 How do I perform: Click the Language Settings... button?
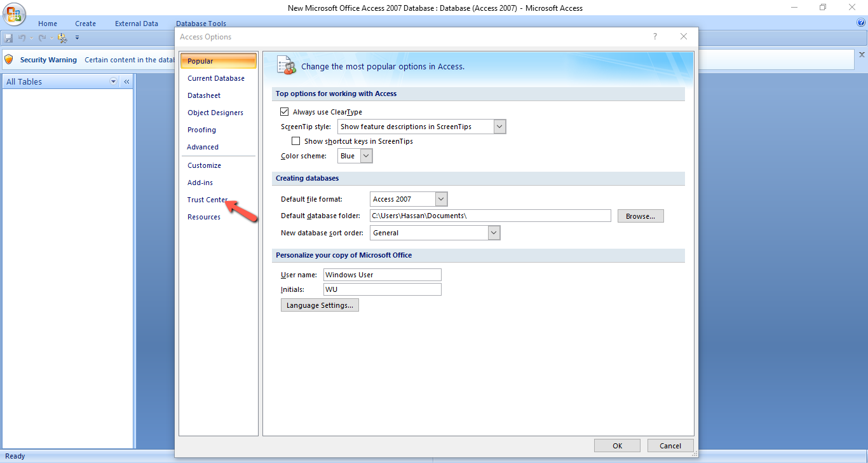click(x=320, y=305)
